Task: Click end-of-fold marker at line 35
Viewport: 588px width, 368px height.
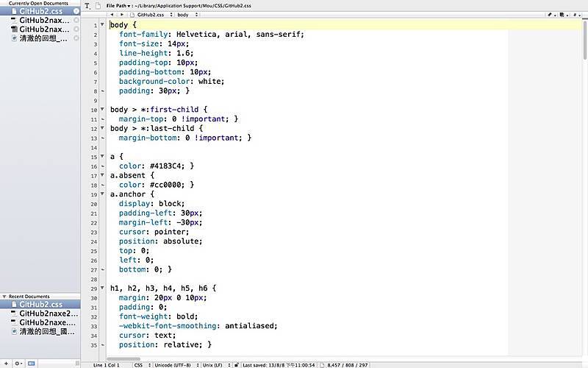Action: 103,344
